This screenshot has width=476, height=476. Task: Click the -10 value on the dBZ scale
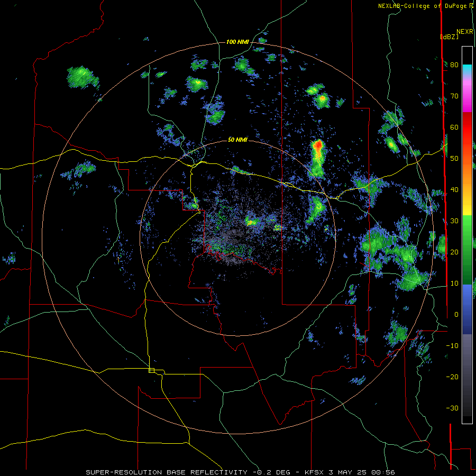pos(452,346)
